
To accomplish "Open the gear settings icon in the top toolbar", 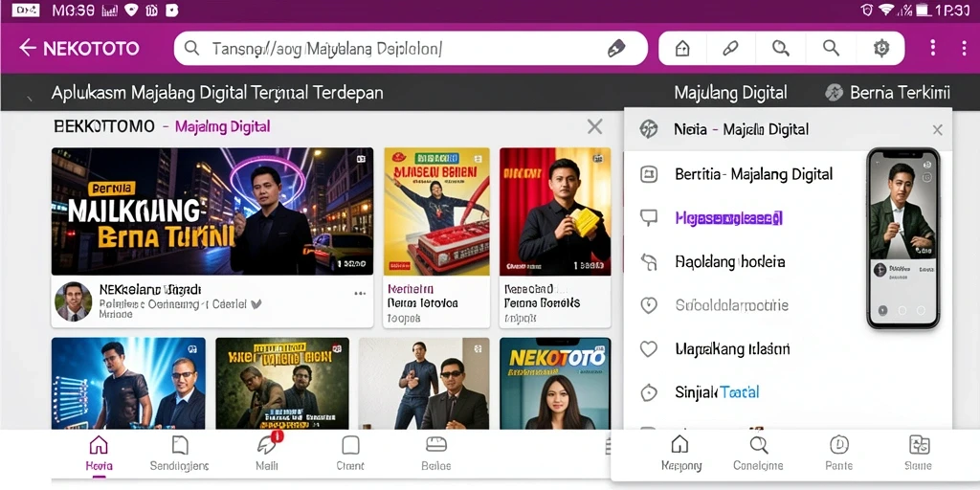I will [x=881, y=48].
